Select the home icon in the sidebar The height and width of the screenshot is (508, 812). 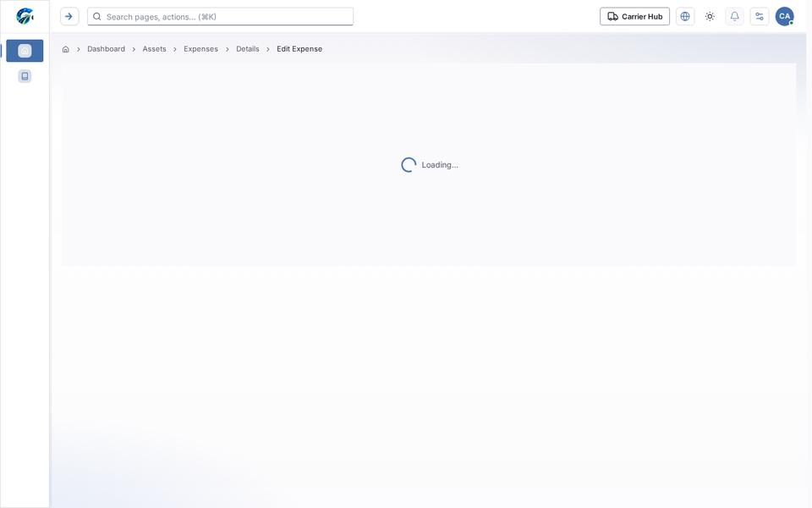[x=25, y=51]
